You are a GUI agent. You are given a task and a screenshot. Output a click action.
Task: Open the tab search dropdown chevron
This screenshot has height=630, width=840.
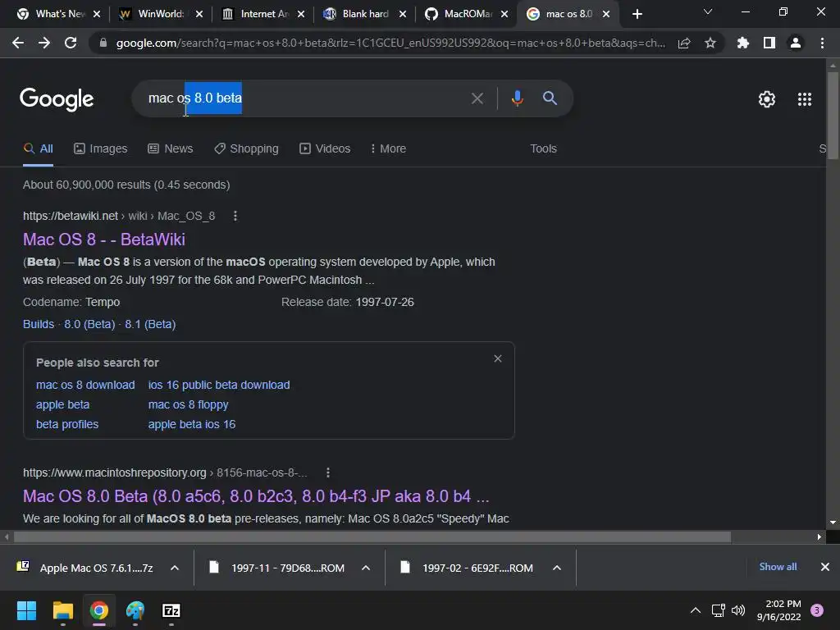708,11
